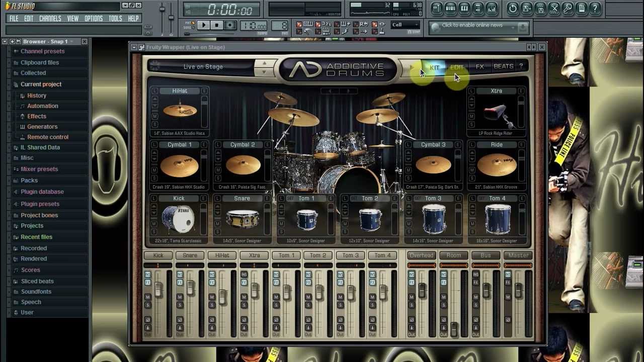The height and width of the screenshot is (362, 644).
Task: Click the HiHat cymbal image
Action: click(180, 111)
